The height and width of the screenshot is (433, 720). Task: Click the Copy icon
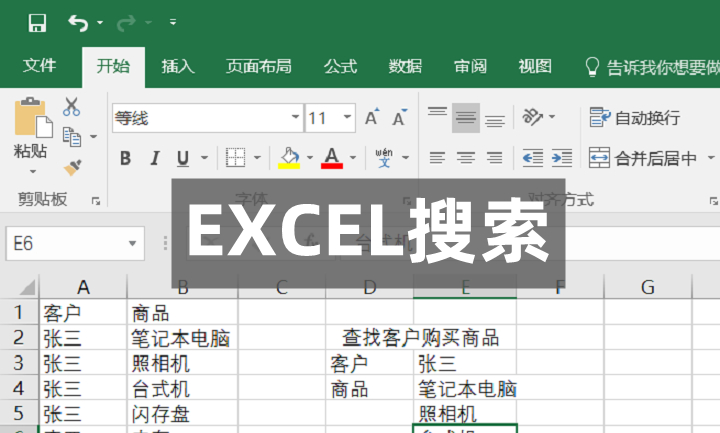pos(72,137)
